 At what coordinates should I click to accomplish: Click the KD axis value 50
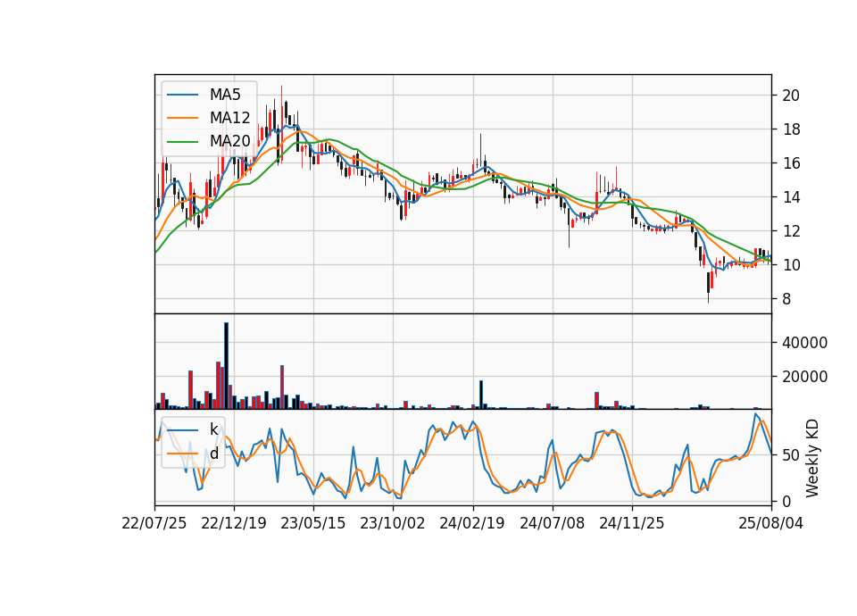pyautogui.click(x=791, y=455)
